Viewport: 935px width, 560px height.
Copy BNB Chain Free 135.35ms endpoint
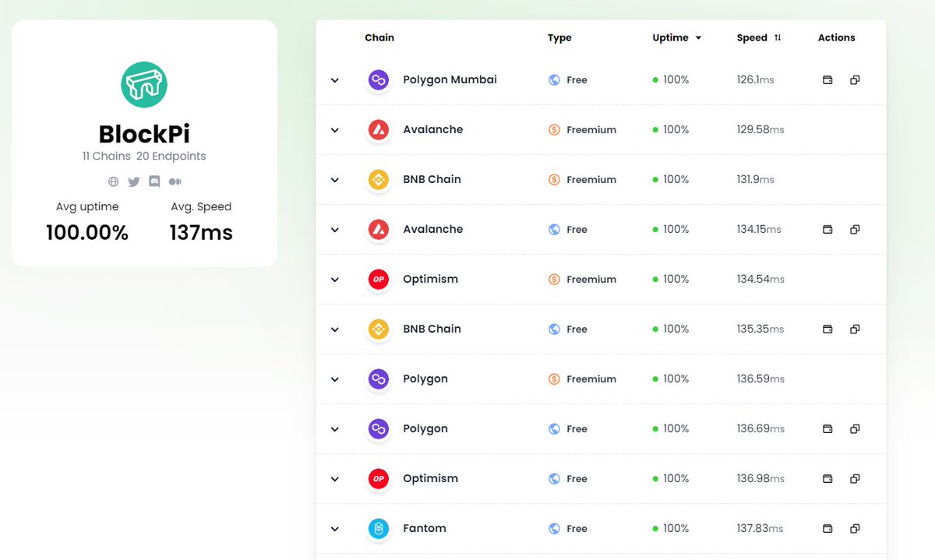click(855, 329)
